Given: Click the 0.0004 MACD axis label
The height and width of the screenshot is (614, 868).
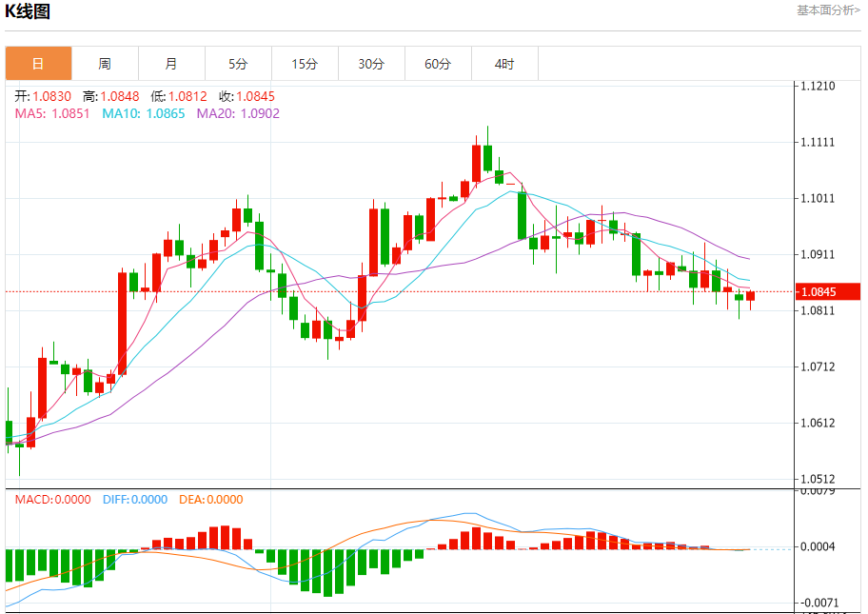Looking at the screenshot, I should tap(818, 547).
